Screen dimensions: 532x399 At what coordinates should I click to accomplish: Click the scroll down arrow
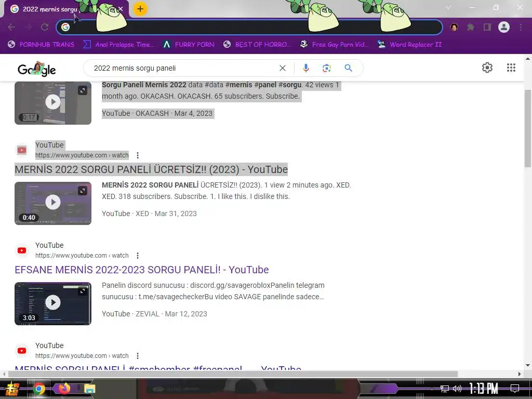pyautogui.click(x=528, y=365)
